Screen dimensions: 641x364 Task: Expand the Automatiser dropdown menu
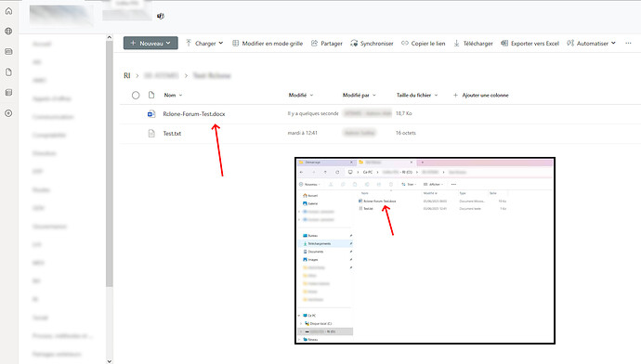pos(591,43)
